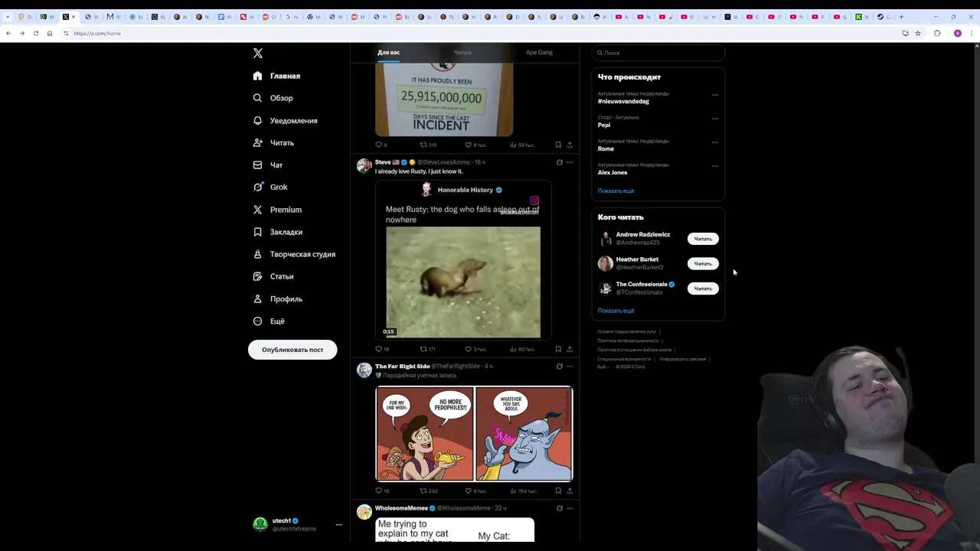This screenshot has height=551, width=980.
Task: Click the Поиск search field
Action: tap(658, 53)
